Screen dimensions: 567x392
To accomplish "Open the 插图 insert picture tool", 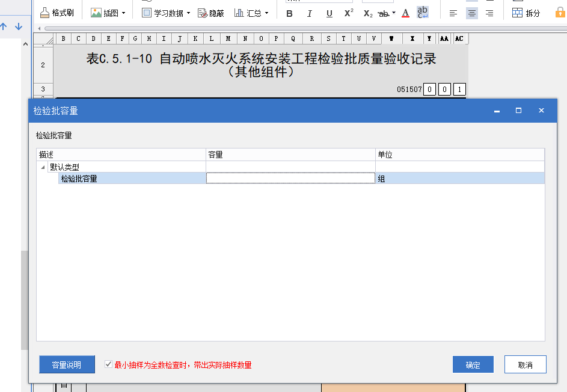I will [x=105, y=13].
